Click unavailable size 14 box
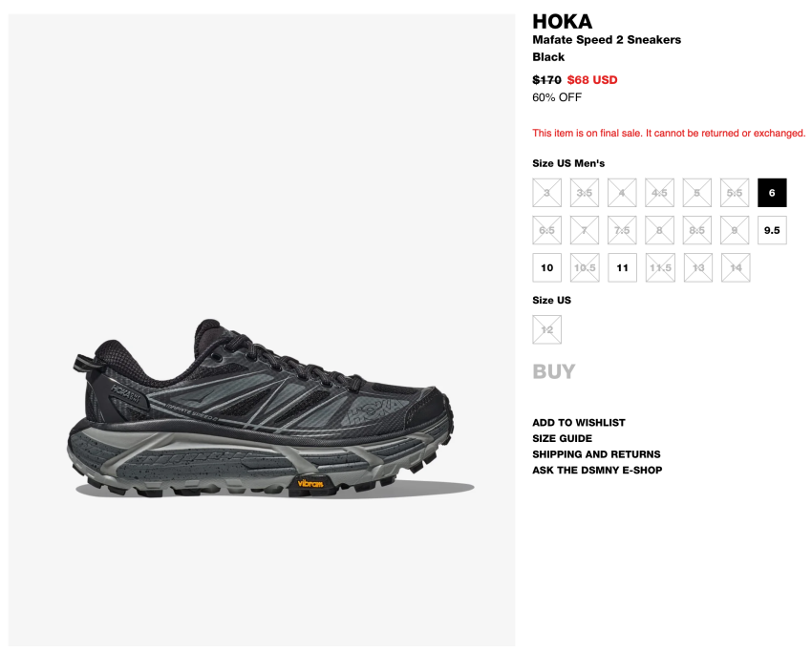This screenshot has height=652, width=812. pyautogui.click(x=736, y=267)
